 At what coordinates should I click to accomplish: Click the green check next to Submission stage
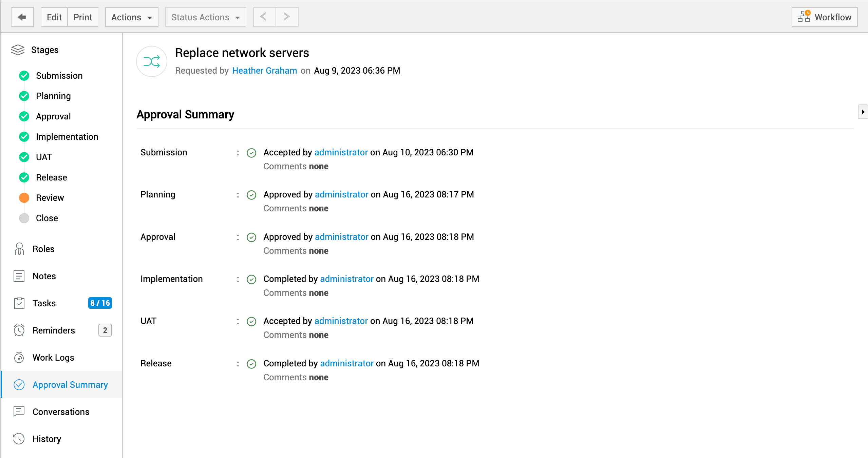24,76
